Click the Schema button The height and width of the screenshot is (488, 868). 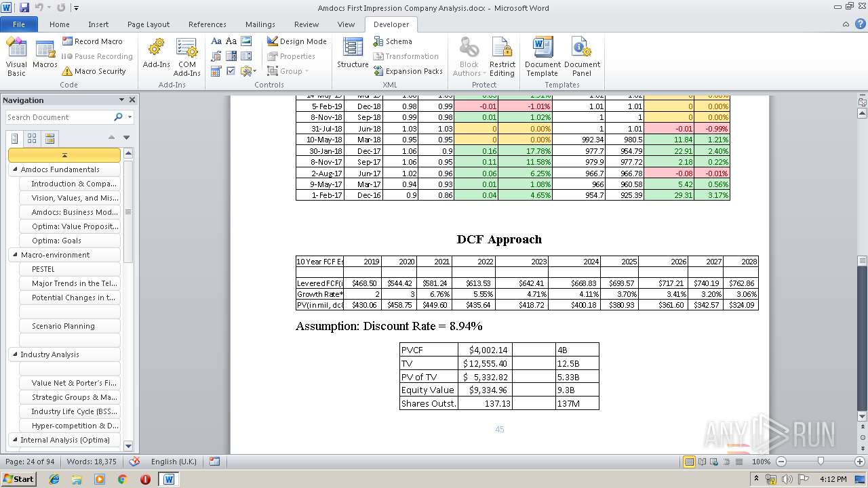(x=393, y=41)
